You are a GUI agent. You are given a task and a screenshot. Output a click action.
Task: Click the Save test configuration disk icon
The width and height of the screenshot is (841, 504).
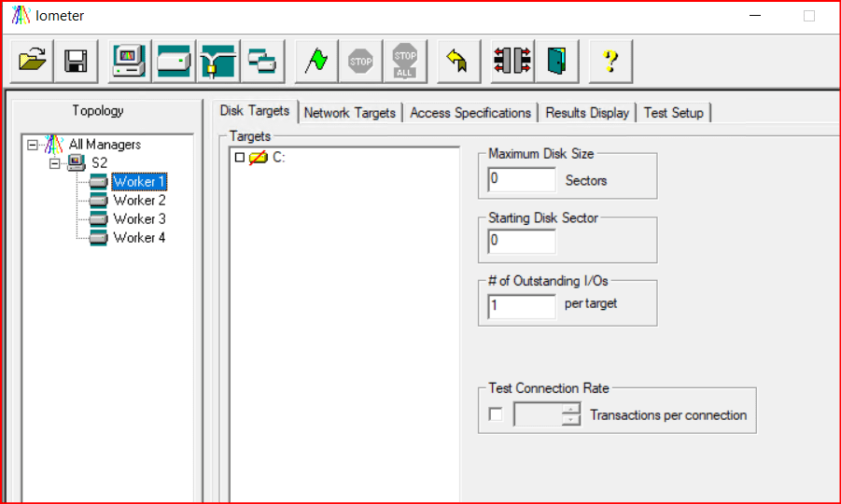click(x=76, y=62)
